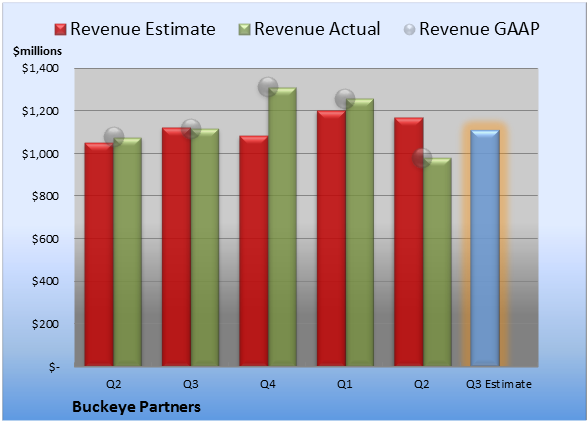Click the GAAP marker above the Q3 bars
The height and width of the screenshot is (422, 588).
pos(191,129)
